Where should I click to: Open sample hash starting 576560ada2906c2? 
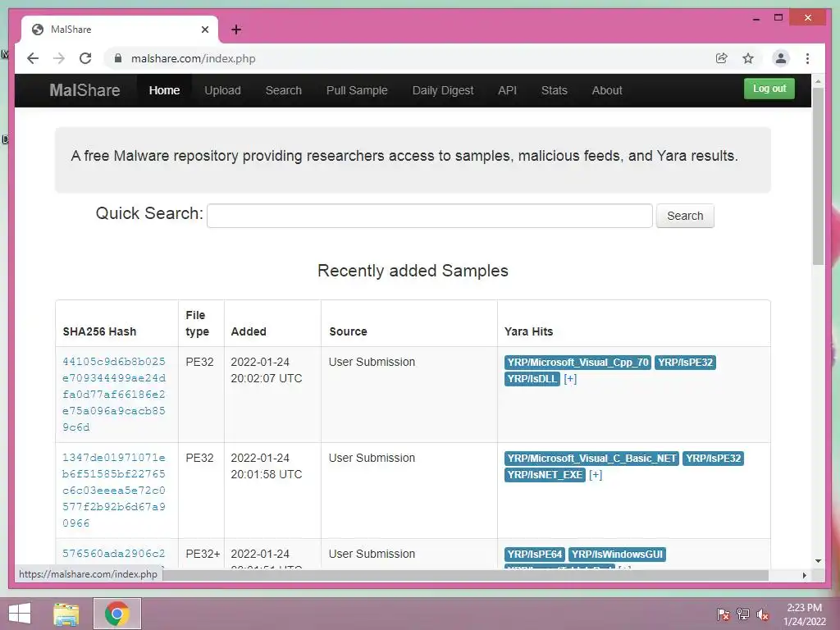(x=113, y=554)
